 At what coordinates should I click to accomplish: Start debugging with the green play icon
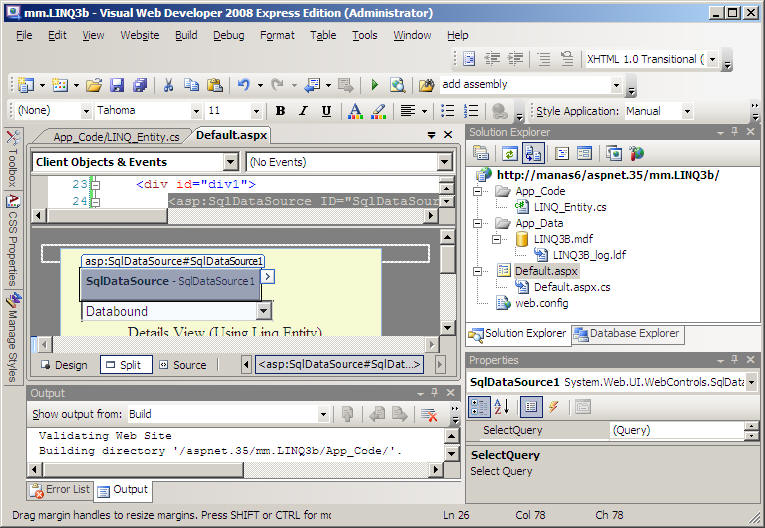pos(374,85)
